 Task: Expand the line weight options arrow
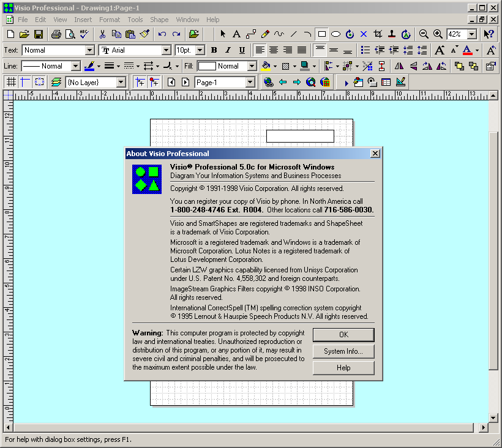[118, 67]
